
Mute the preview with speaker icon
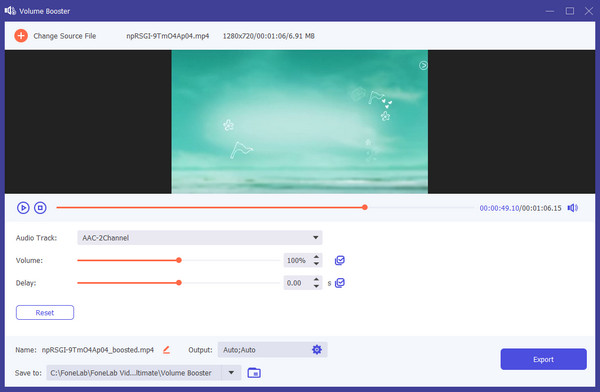tap(572, 208)
